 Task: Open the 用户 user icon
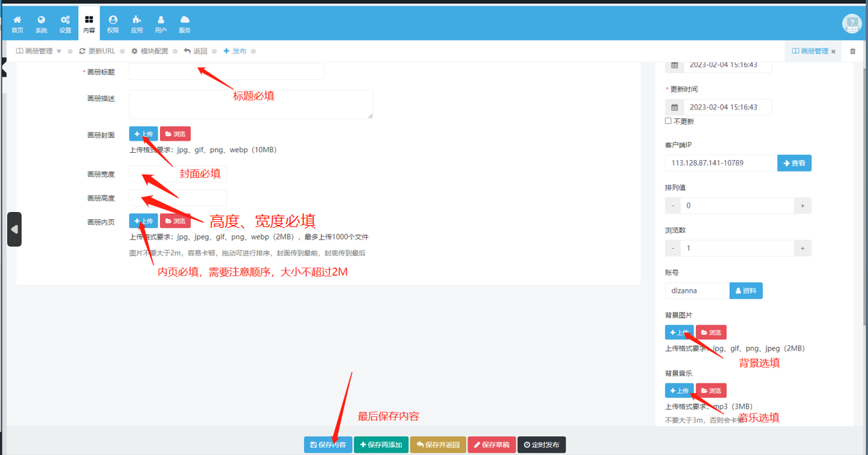[x=161, y=24]
